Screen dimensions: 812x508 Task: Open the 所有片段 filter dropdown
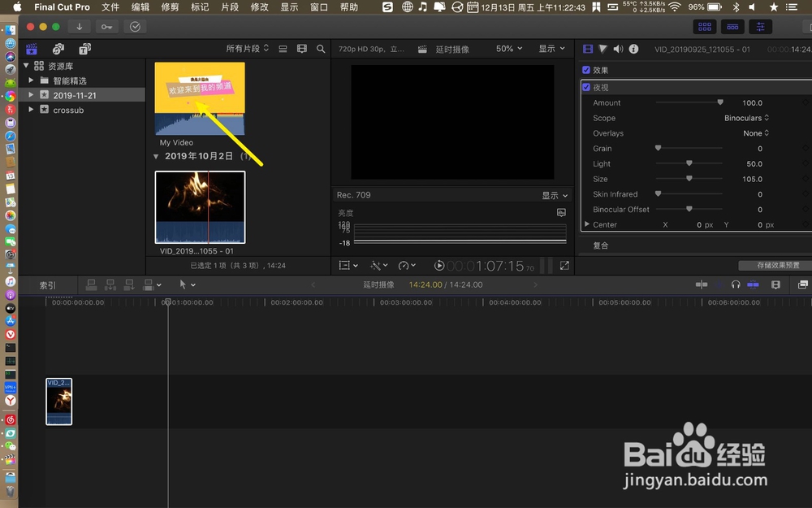tap(248, 48)
